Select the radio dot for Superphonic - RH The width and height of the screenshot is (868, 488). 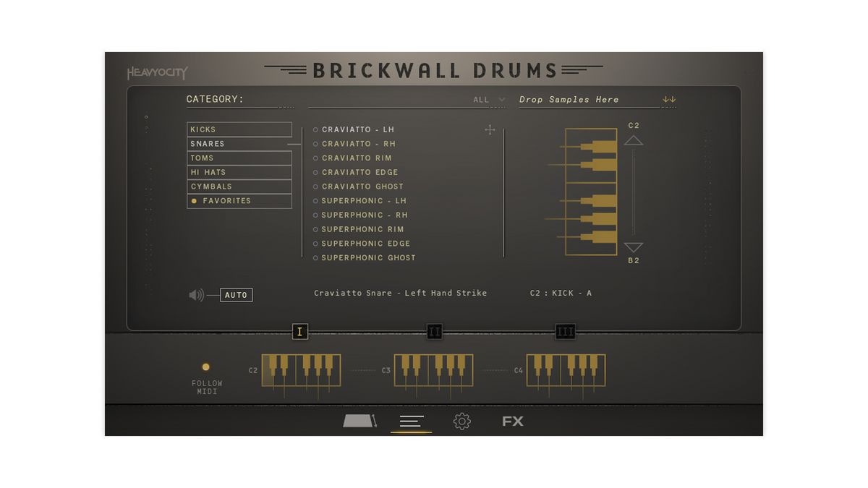315,215
